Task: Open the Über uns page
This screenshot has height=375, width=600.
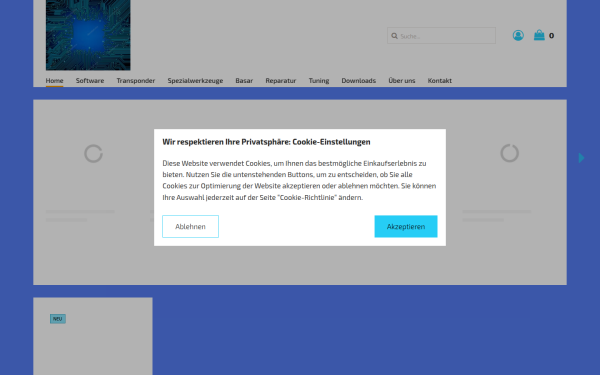Action: pos(402,80)
